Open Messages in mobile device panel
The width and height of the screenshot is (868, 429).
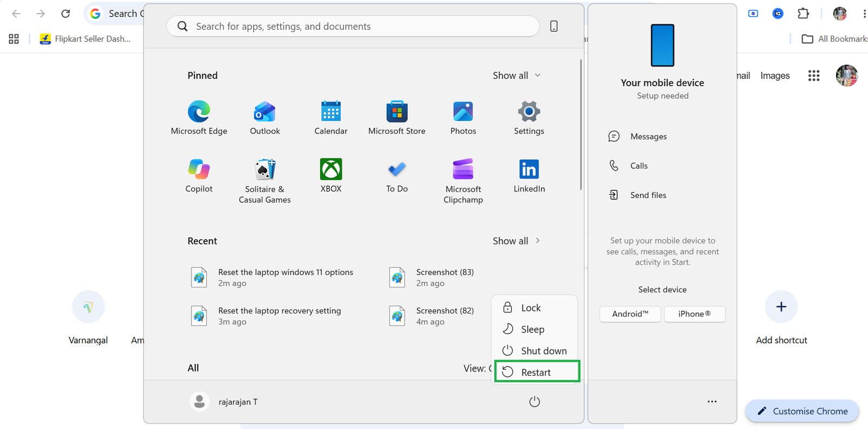(638, 137)
